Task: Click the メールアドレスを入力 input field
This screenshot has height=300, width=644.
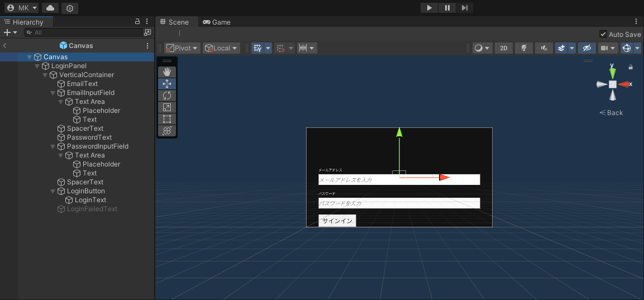Action: (399, 179)
